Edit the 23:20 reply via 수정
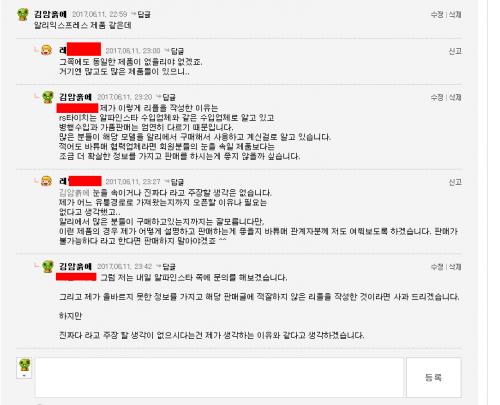 pos(437,97)
